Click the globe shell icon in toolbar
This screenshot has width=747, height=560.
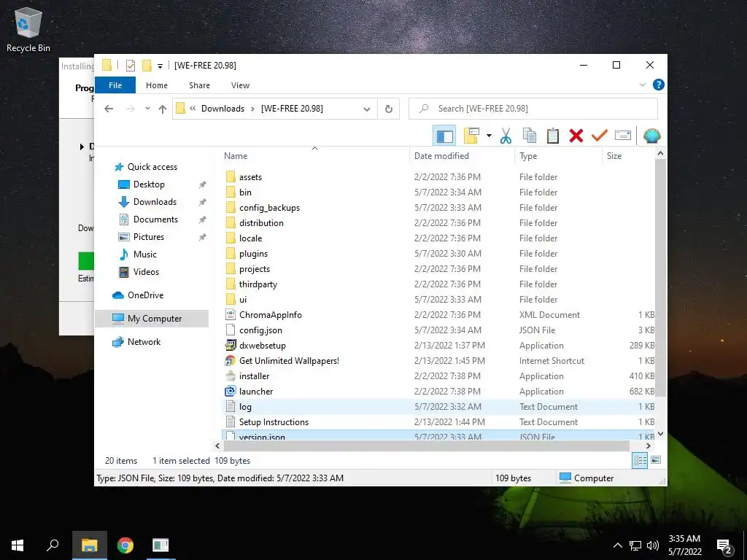[651, 136]
